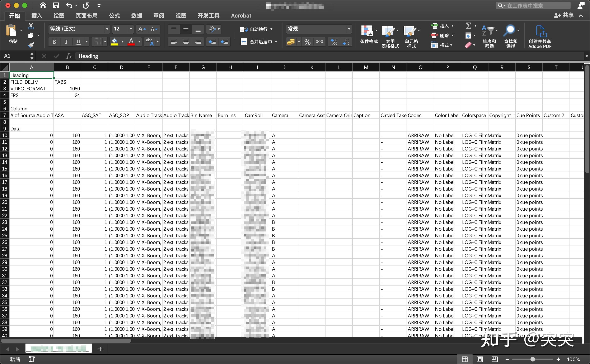
Task: Click the Save icon in title bar
Action: coord(56,5)
